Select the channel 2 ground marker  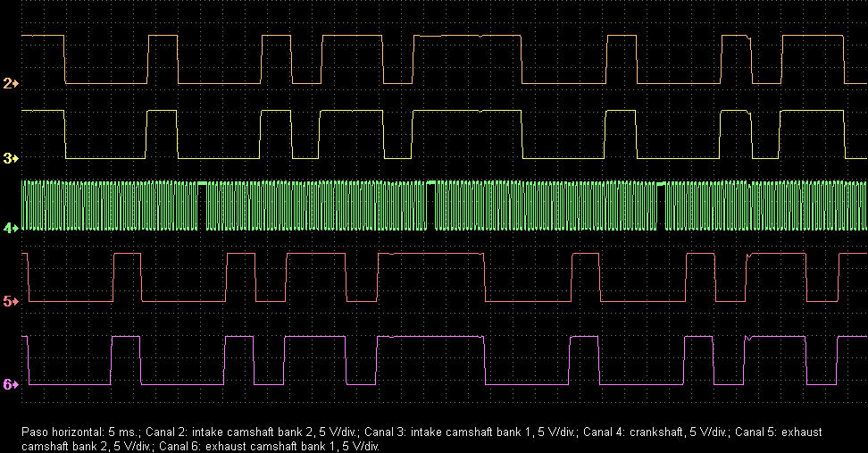[11, 84]
